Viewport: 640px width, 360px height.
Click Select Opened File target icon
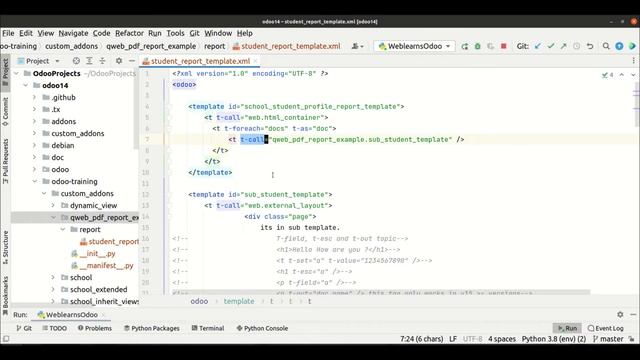76,61
